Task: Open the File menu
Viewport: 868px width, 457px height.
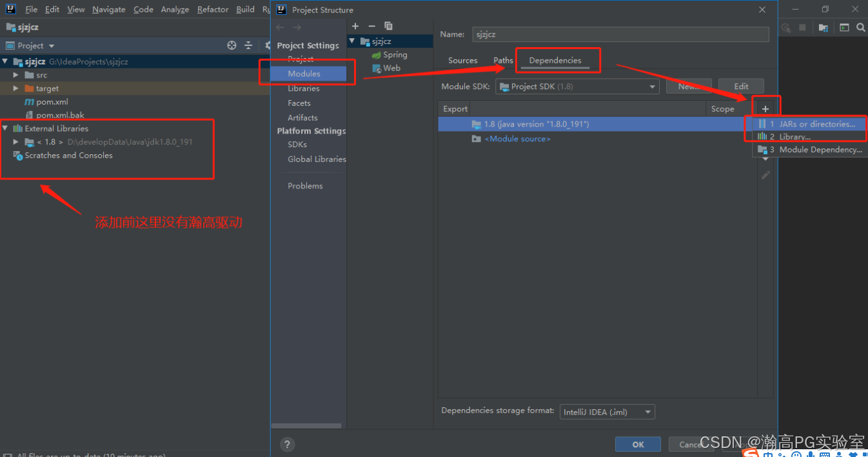Action: click(31, 9)
